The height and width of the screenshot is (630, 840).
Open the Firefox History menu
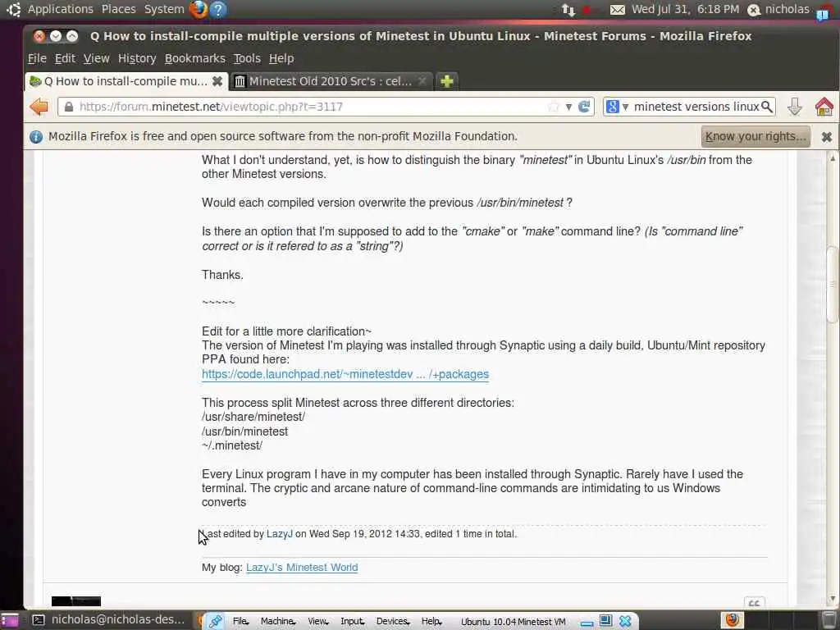point(137,58)
